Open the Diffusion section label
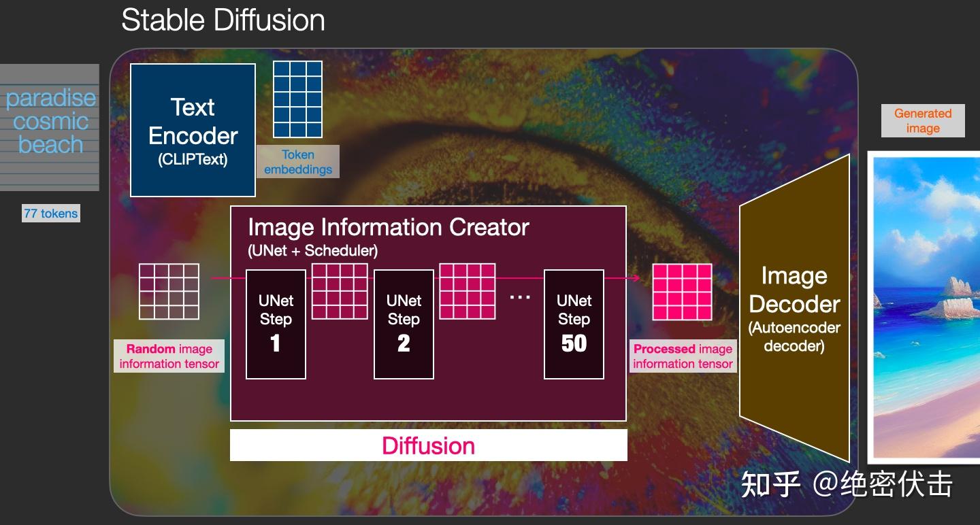 [428, 445]
